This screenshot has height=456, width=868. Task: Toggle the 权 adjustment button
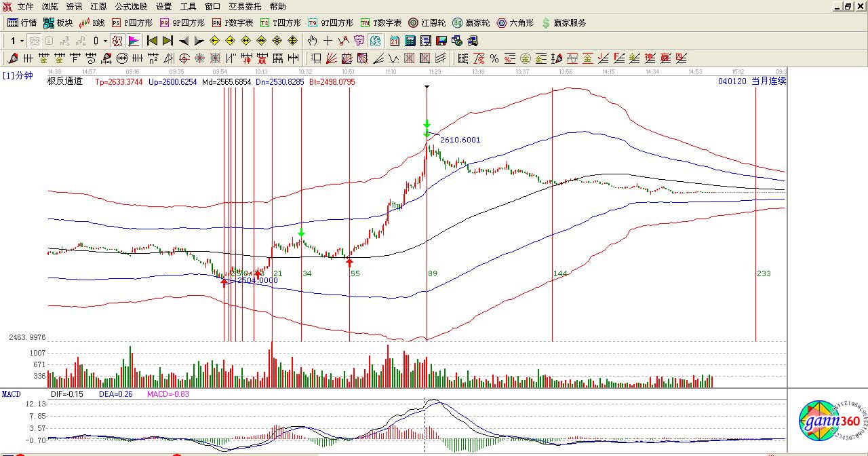(x=117, y=41)
